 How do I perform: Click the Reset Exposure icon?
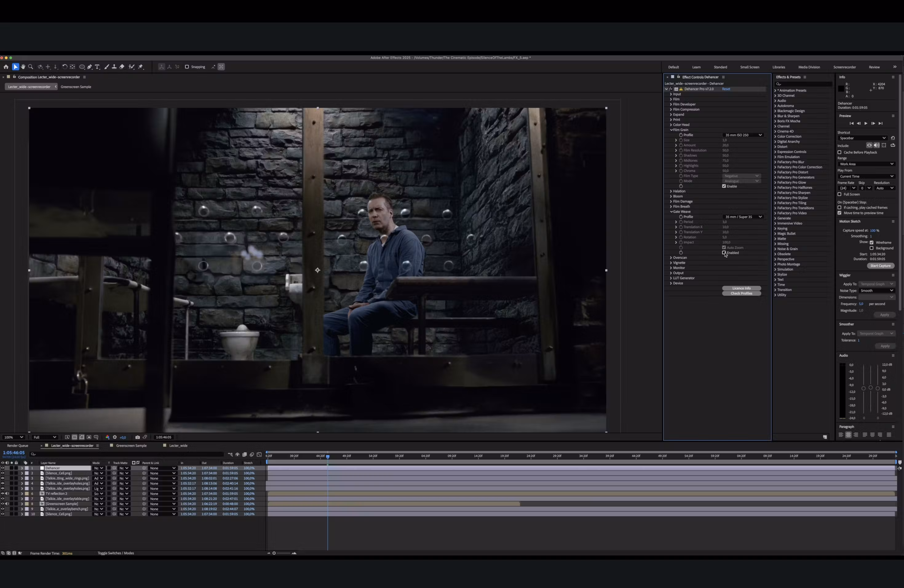click(115, 437)
